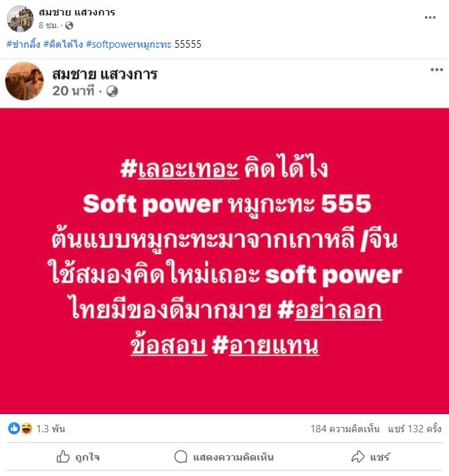Screen dimensions: 449x476
Task: Click the globe icon next to 20 นาที
Action: coord(112,91)
